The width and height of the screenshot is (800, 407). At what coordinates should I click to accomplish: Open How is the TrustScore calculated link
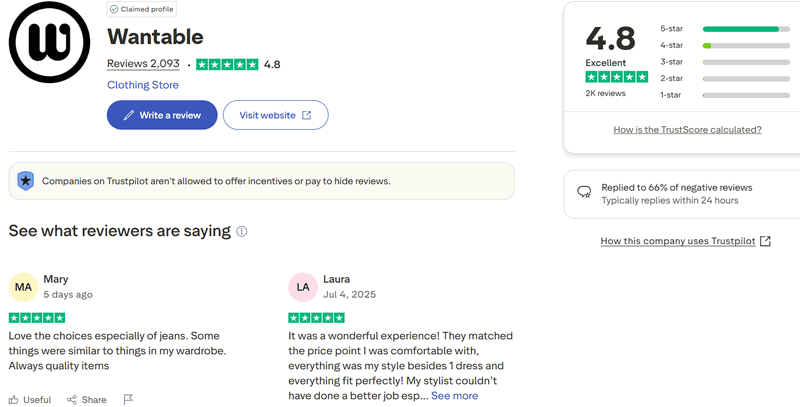pos(687,130)
